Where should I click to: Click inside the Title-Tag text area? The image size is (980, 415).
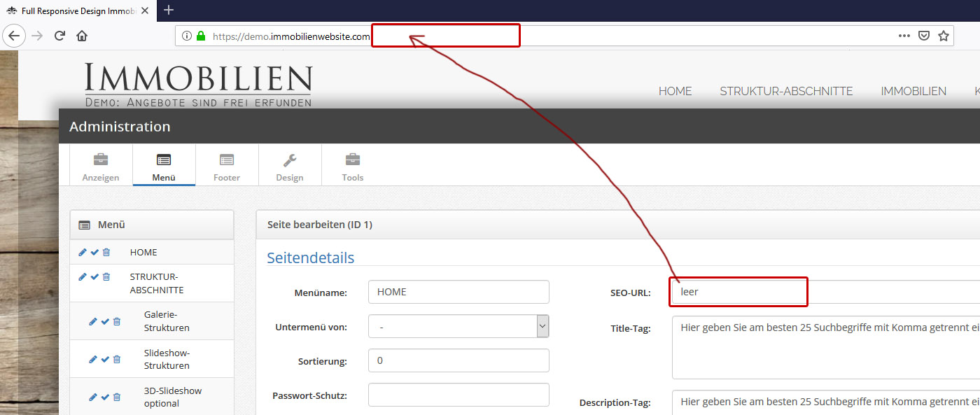(x=825, y=347)
